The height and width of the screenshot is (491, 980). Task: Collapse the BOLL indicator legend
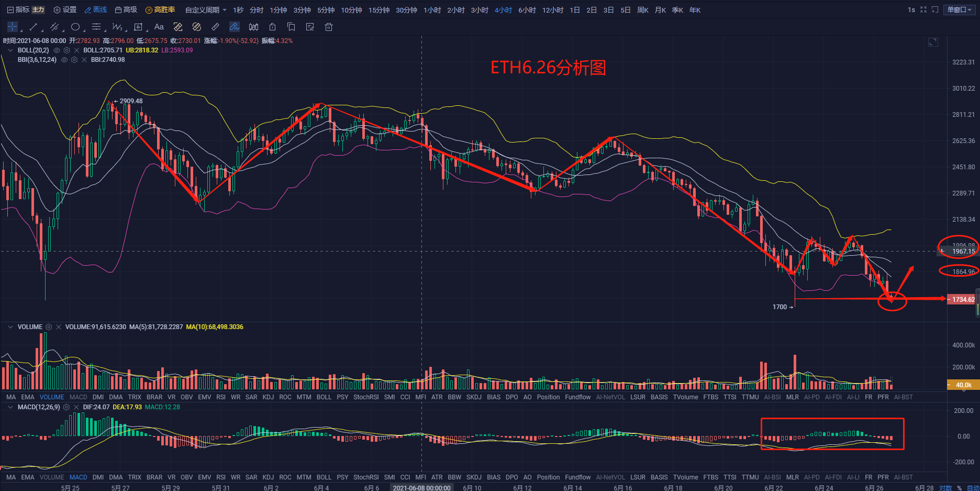(10, 50)
